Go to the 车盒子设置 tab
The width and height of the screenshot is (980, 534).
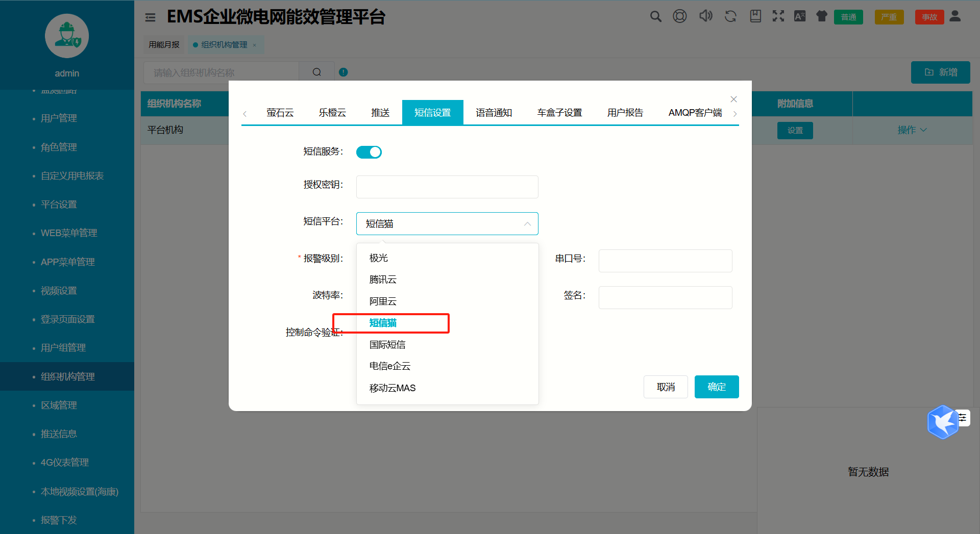click(x=559, y=113)
